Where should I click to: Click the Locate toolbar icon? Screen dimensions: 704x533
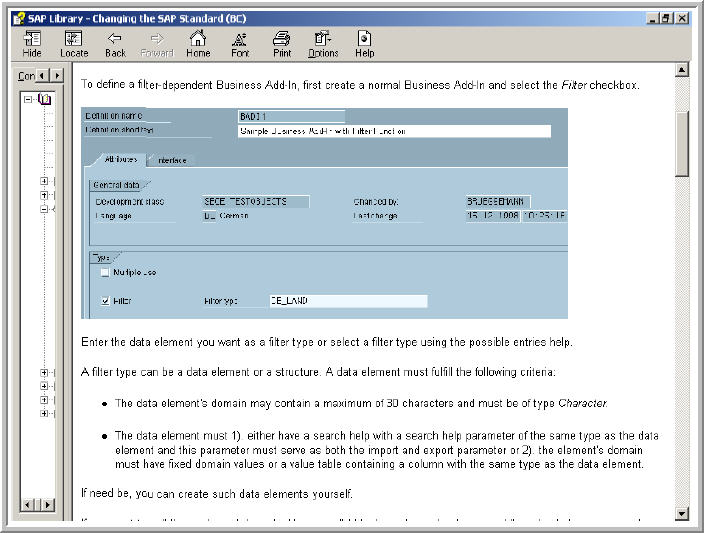[74, 44]
